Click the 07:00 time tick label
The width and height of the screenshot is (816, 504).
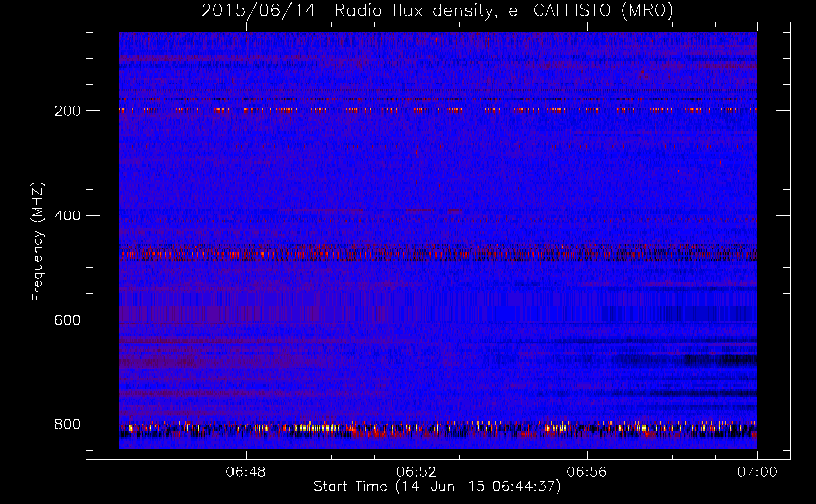[x=757, y=472]
